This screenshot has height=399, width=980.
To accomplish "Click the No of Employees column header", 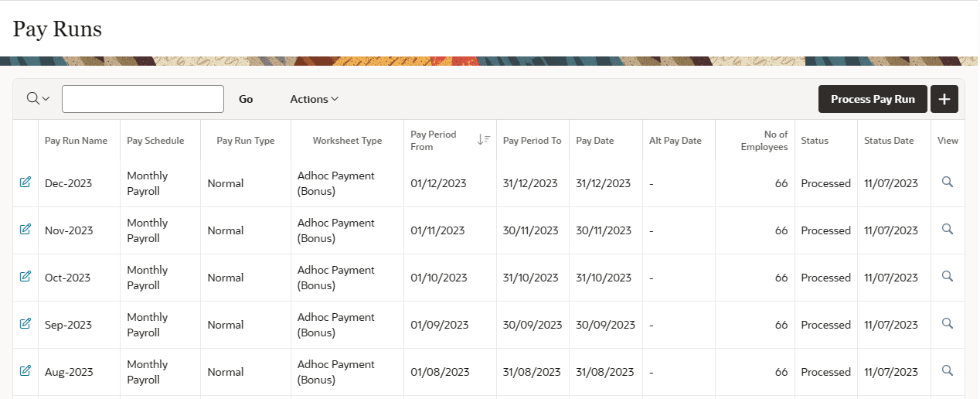I will [764, 141].
